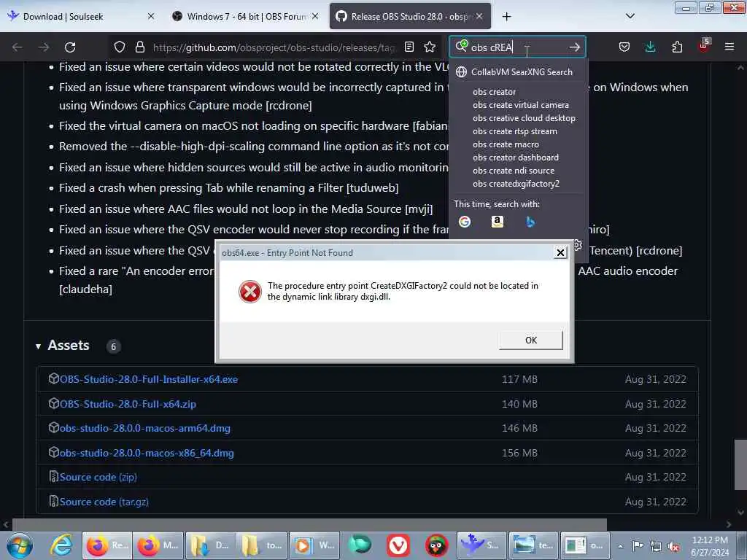Launch Internet Explorer from taskbar
The height and width of the screenshot is (560, 747).
click(x=62, y=545)
